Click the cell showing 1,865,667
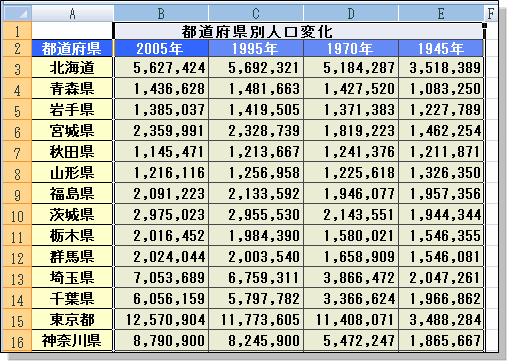 pyautogui.click(x=441, y=341)
